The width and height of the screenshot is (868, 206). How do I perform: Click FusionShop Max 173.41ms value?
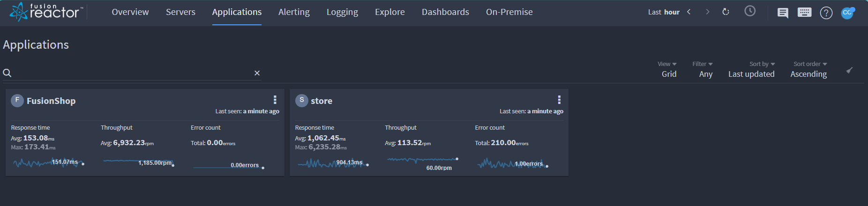pos(33,147)
